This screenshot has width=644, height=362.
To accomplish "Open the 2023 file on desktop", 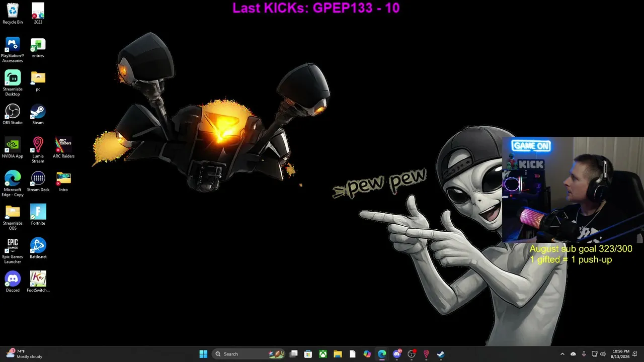I will [x=38, y=14].
